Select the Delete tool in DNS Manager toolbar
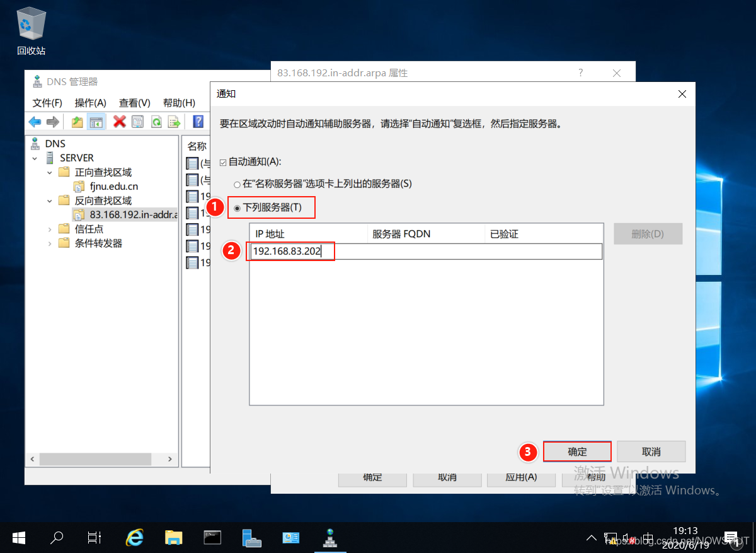Screen dimensions: 756x553 [x=120, y=122]
